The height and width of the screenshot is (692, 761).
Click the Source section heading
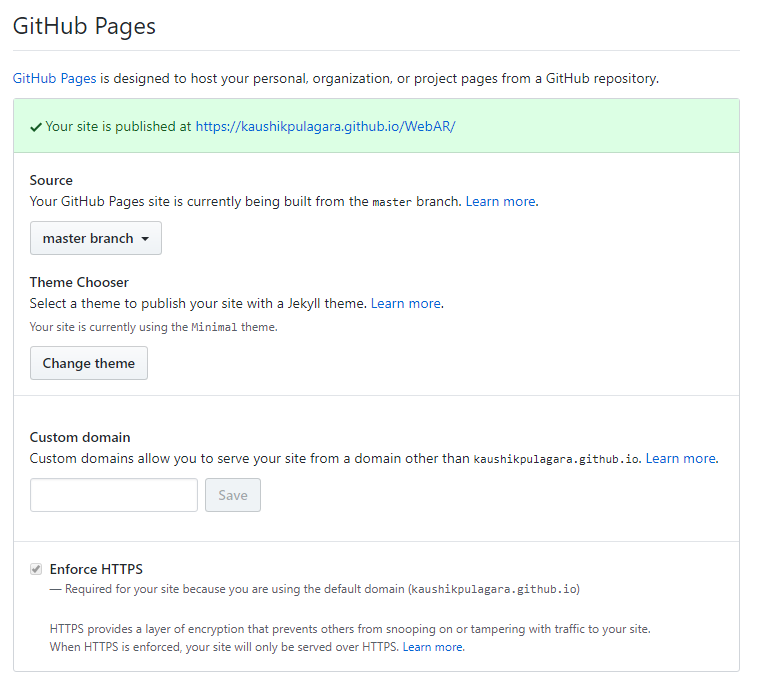pyautogui.click(x=51, y=181)
